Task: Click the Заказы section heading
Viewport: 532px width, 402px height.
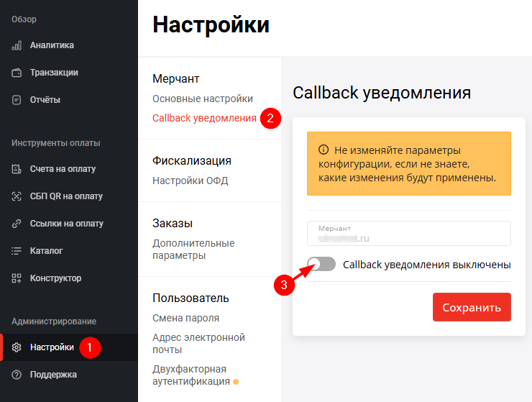Action: 173,224
